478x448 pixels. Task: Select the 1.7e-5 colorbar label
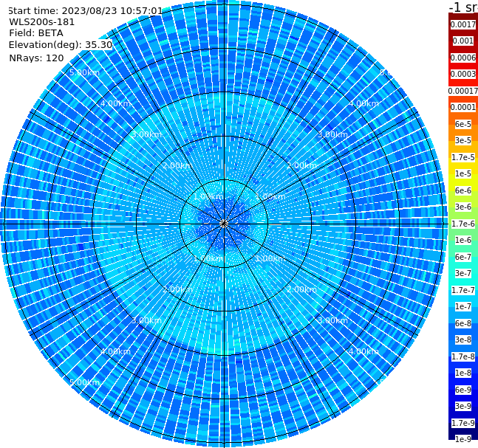coord(463,157)
